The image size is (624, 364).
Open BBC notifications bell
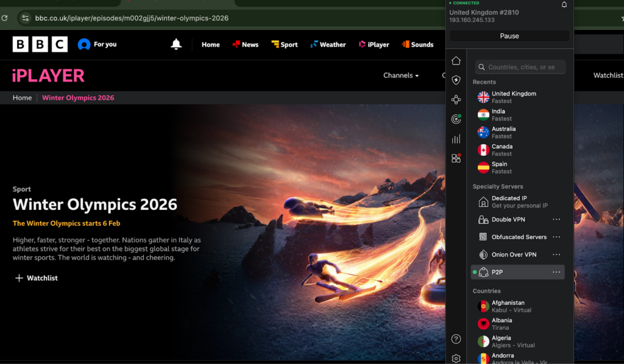point(176,44)
